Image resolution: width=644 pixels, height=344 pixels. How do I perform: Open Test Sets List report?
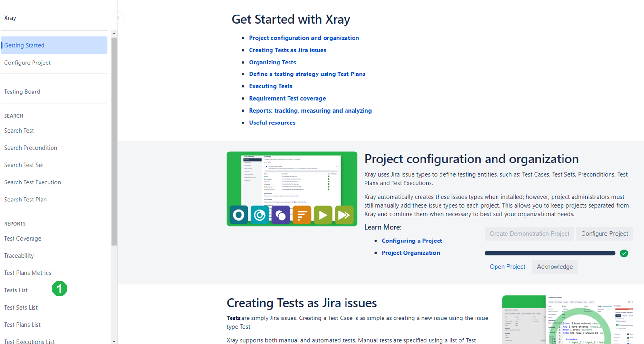coord(54,307)
